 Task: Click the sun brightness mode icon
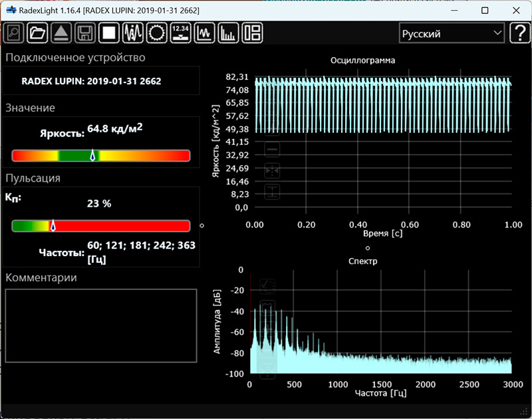coord(157,33)
